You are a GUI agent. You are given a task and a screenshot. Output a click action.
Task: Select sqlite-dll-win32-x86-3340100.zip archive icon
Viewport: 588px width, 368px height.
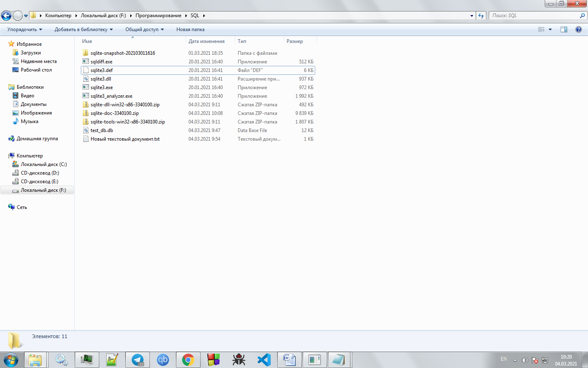tap(86, 105)
